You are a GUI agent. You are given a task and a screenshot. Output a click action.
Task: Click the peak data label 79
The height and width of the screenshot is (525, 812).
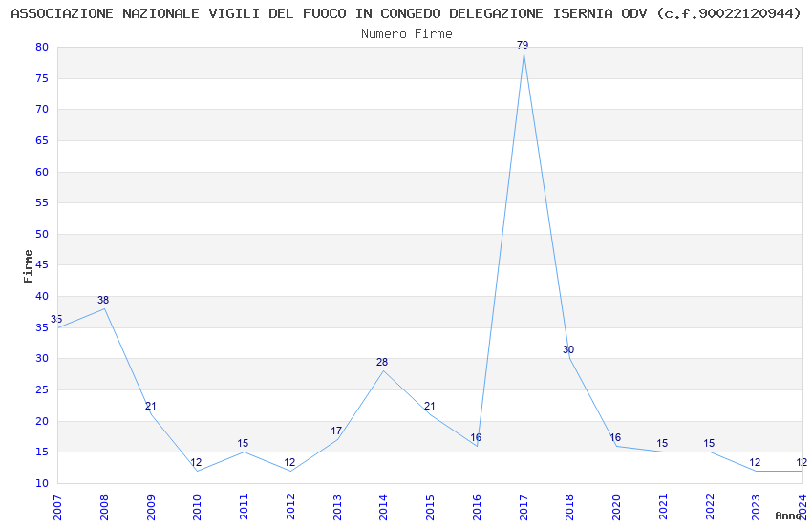tap(523, 45)
